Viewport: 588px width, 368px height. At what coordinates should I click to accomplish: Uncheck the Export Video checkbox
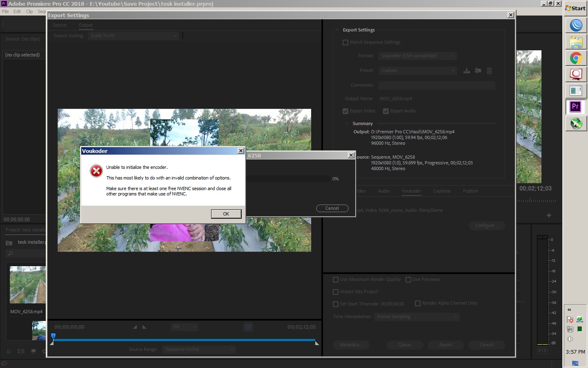pyautogui.click(x=345, y=111)
